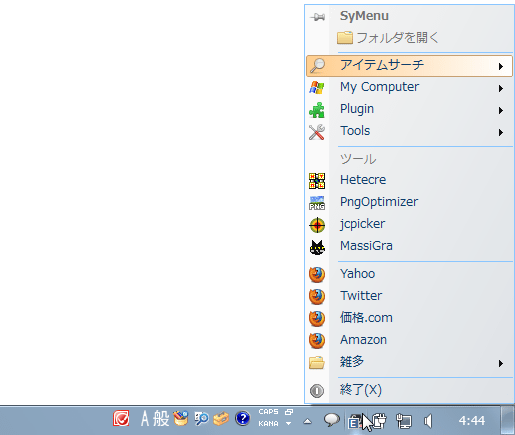The height and width of the screenshot is (435, 515).
Task: Start jcpicker via its crosshair icon
Action: [317, 225]
